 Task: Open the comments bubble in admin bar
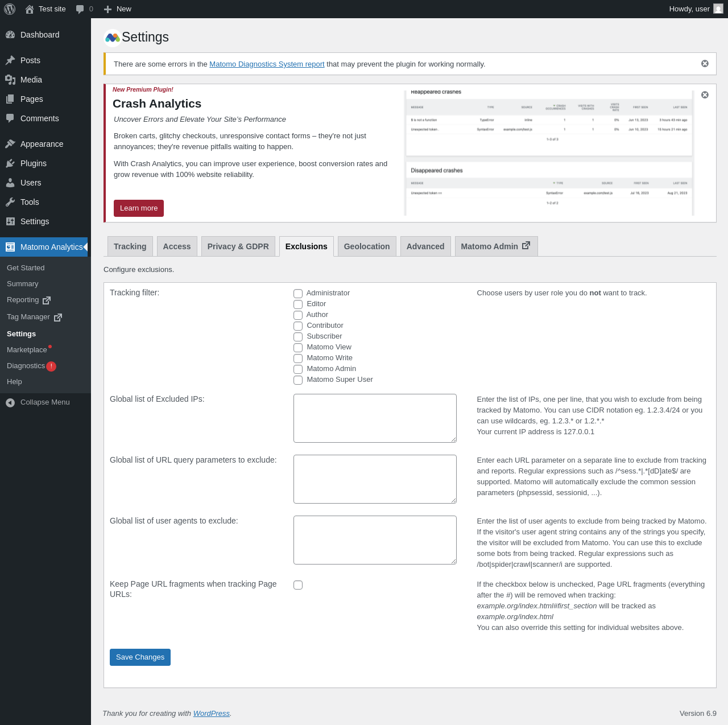(x=80, y=9)
